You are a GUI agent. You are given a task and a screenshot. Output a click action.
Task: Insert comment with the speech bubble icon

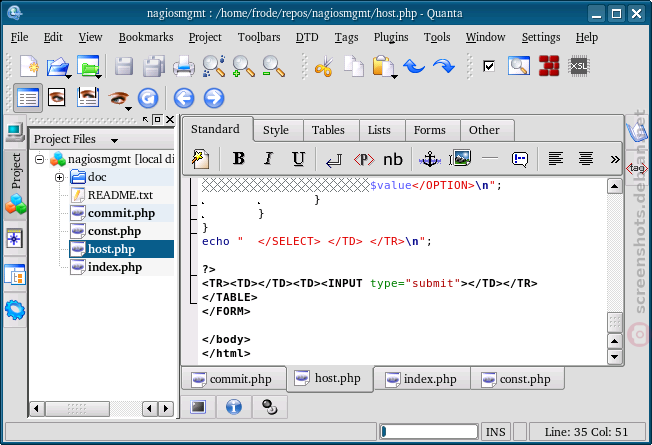coord(520,159)
